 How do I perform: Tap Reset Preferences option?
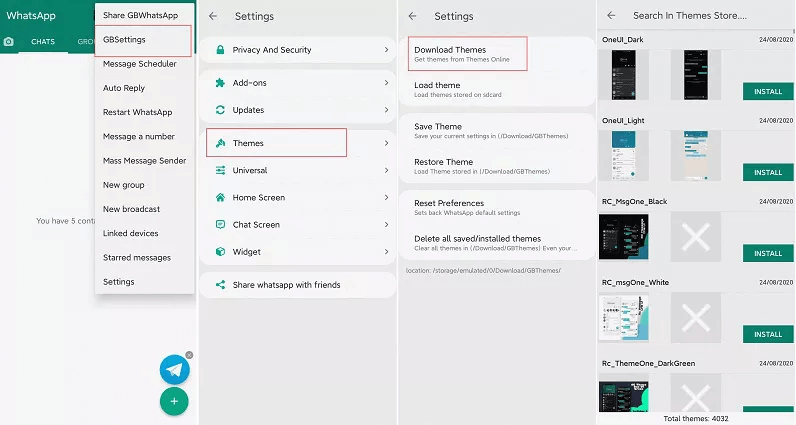click(x=498, y=207)
